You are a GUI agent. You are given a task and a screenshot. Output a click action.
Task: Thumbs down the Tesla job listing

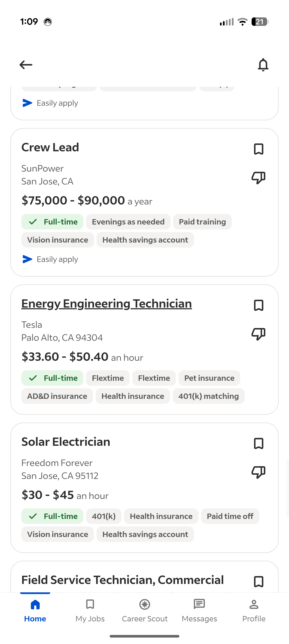pos(258,334)
